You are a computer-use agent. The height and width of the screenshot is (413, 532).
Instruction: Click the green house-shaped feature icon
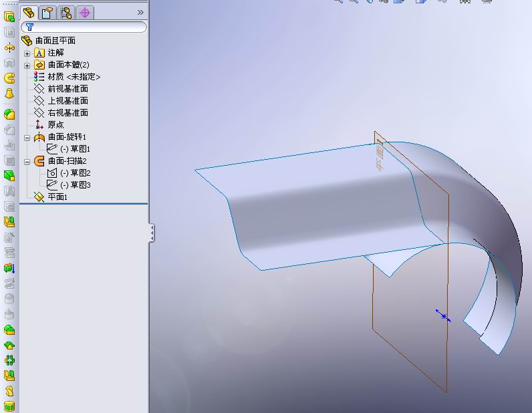pyautogui.click(x=9, y=346)
